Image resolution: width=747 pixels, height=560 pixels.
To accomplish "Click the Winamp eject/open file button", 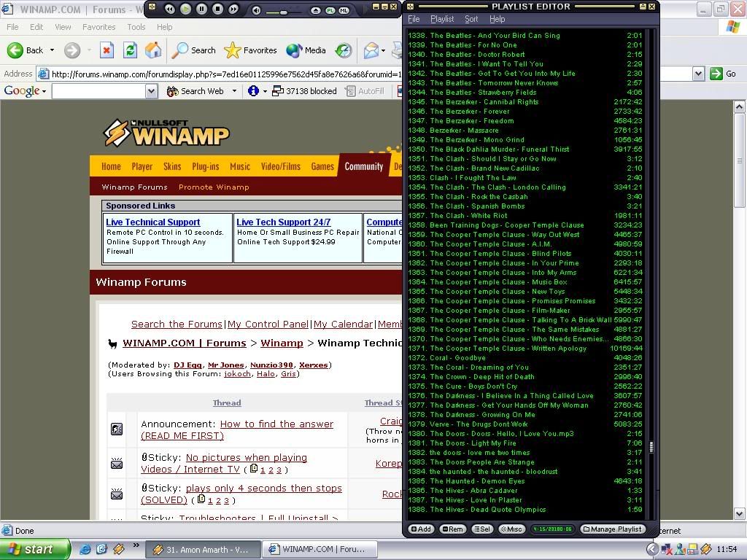I will point(315,10).
